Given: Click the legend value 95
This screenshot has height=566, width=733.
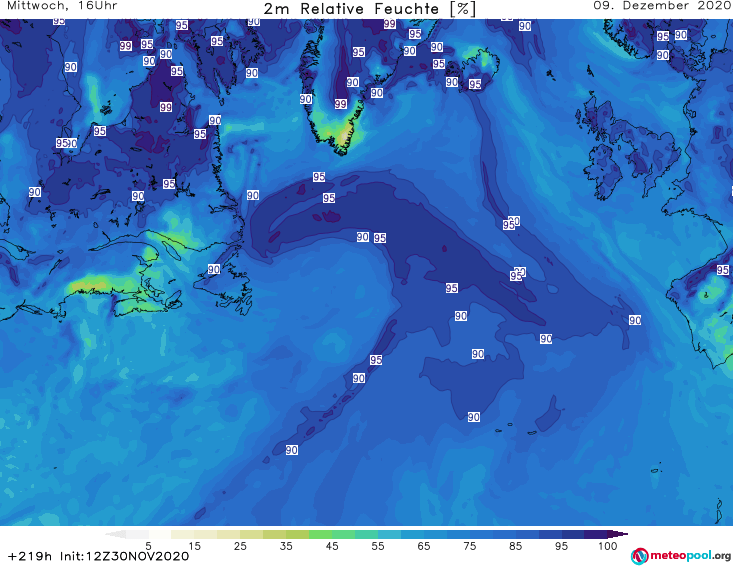Looking at the screenshot, I should [x=561, y=545].
